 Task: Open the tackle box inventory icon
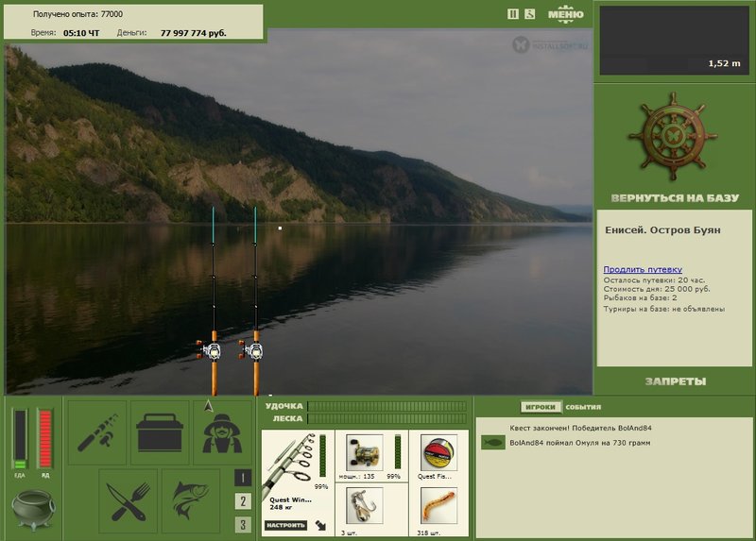[x=160, y=432]
